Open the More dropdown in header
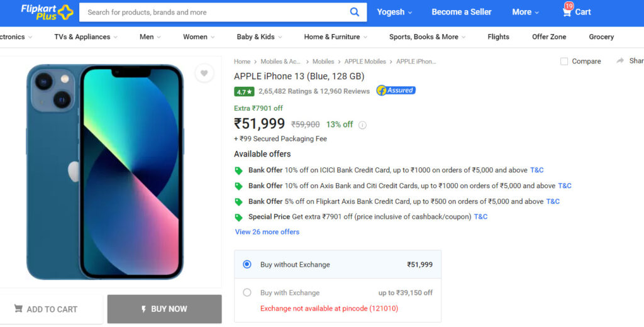 click(x=525, y=12)
